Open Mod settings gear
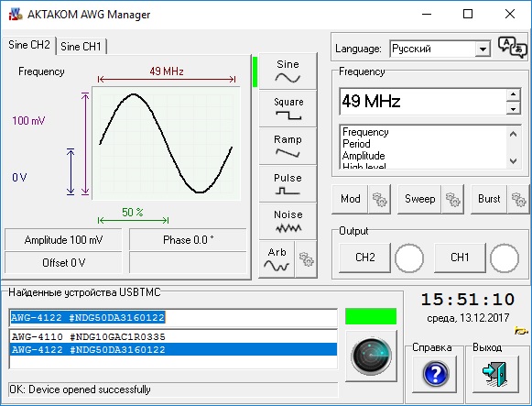This screenshot has height=406, width=532. pyautogui.click(x=380, y=199)
